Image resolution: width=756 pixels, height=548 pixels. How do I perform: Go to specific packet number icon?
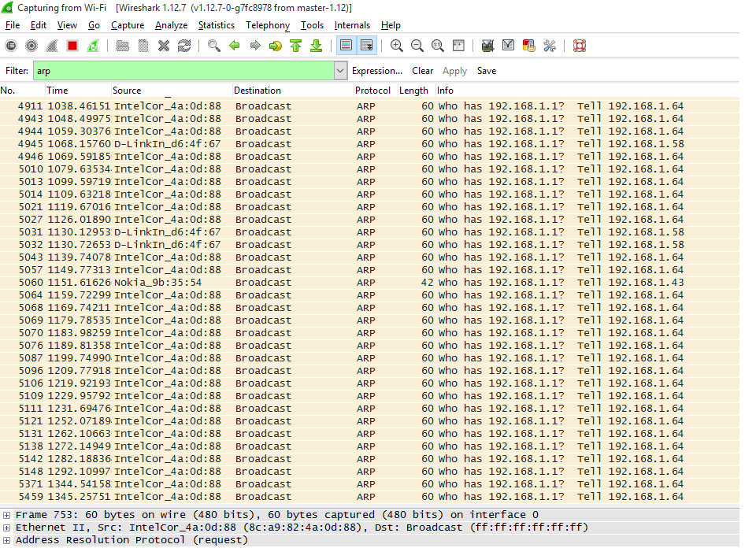point(276,46)
